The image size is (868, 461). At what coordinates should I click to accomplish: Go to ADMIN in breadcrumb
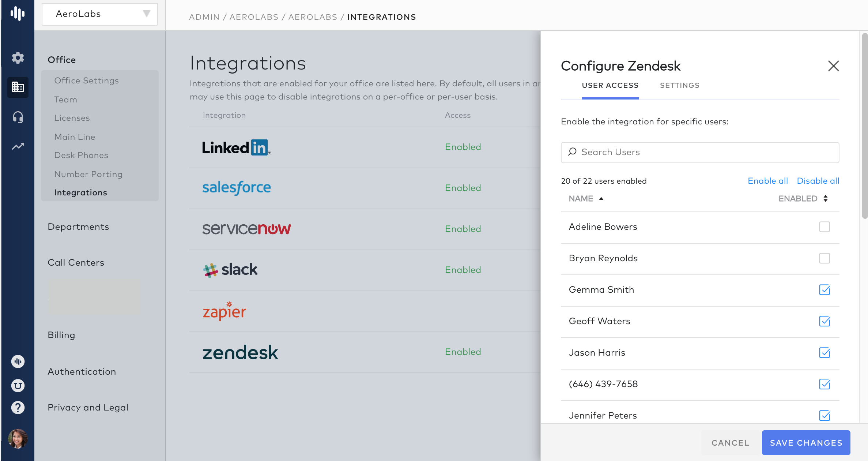coord(204,17)
